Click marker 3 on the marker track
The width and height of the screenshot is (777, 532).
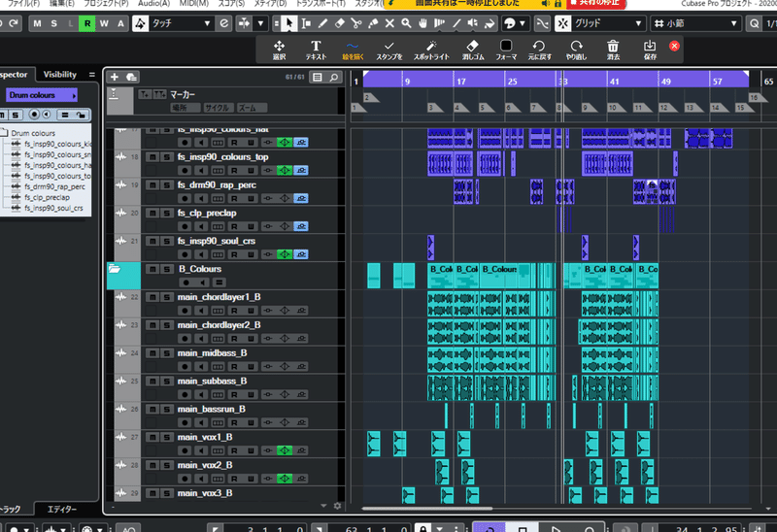tap(433, 108)
